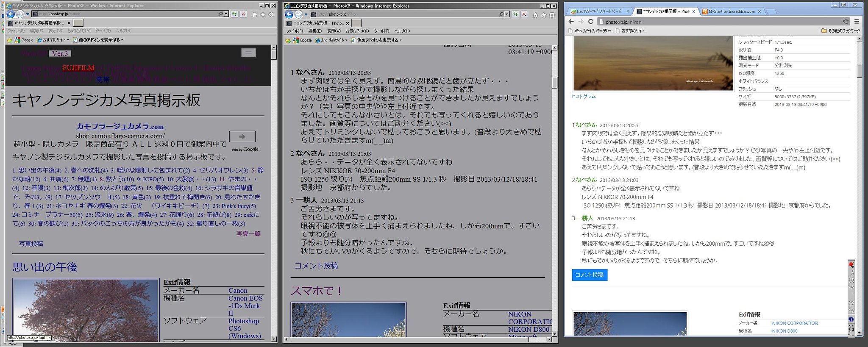Screen dimensions: 868x347
Task: Close the hao123 tab in Chrome
Action: 627,11
